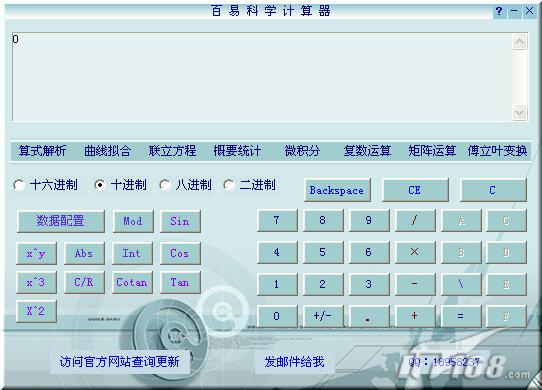Click the display scroll up arrow
This screenshot has height=390, width=542.
520,42
